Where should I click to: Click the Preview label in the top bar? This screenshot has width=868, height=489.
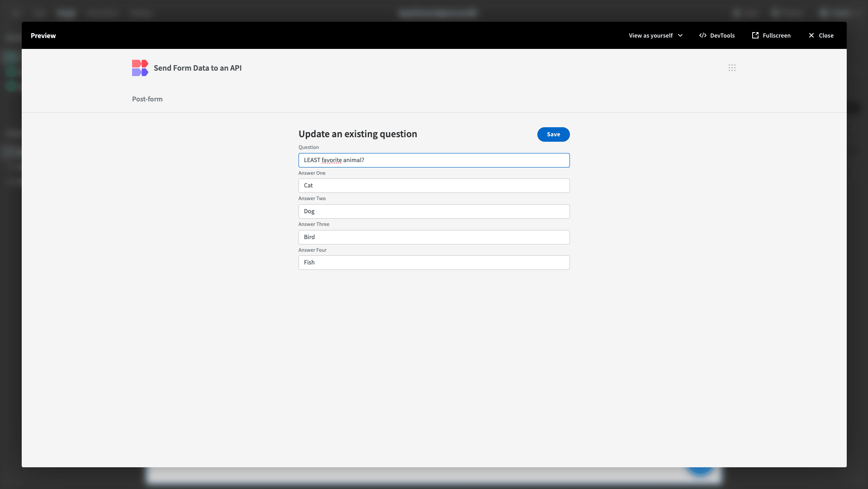coord(43,35)
